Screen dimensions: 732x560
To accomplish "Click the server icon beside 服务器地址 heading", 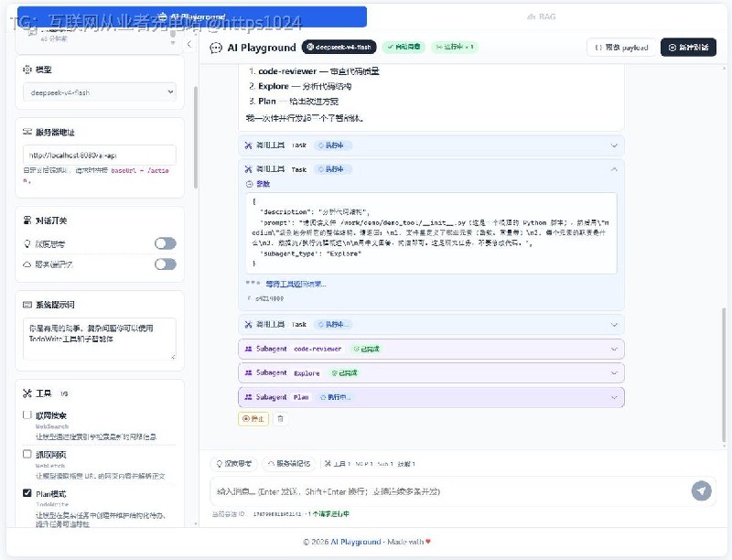I will click(27, 132).
